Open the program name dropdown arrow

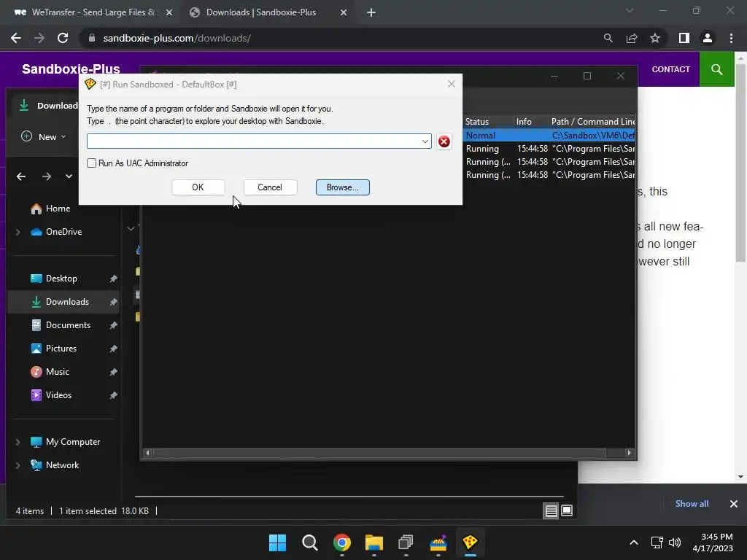(x=425, y=141)
